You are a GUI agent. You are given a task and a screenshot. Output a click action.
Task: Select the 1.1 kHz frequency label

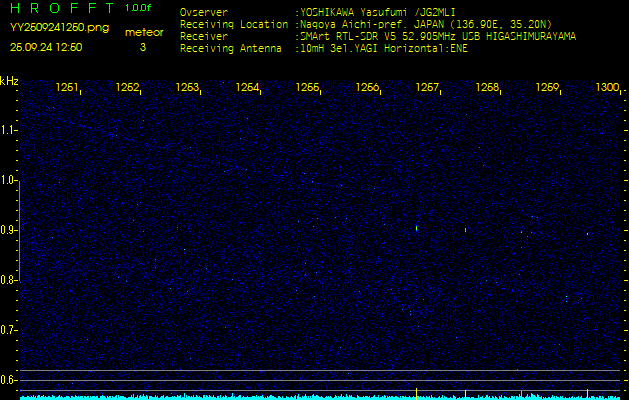[x=9, y=130]
